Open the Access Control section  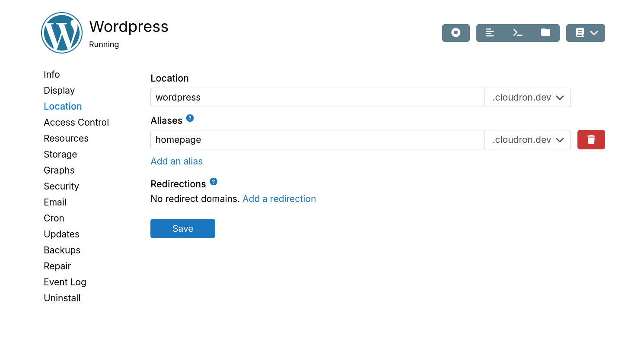tap(76, 123)
